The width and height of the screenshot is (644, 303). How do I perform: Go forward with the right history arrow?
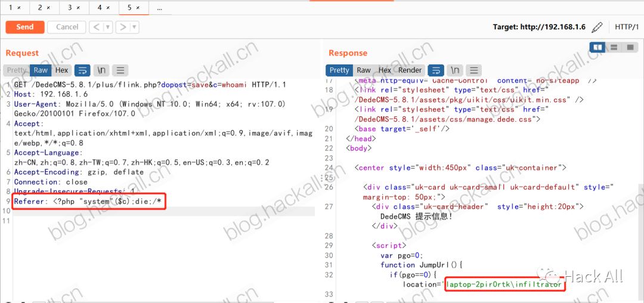pos(123,27)
